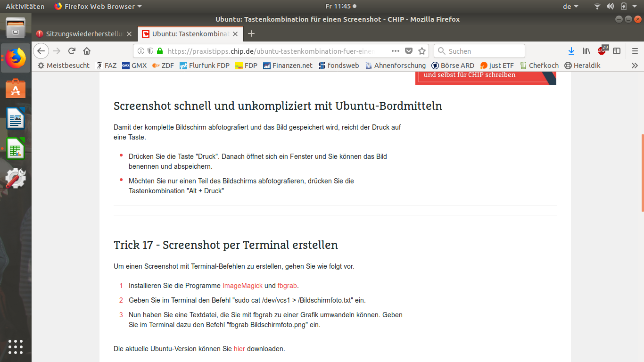Click the page's vertical scrollbar thumb
The image size is (644, 362).
(642, 173)
